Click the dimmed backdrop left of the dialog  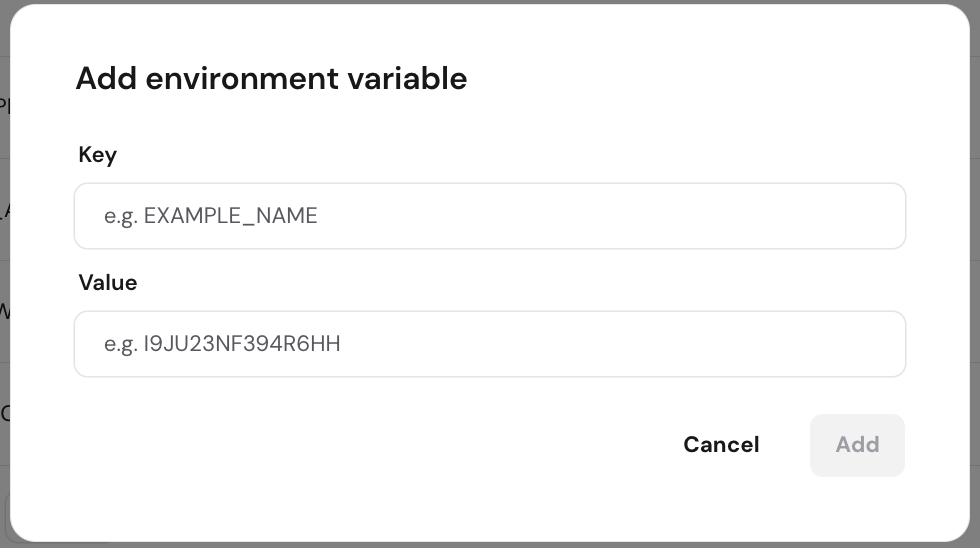point(4,275)
